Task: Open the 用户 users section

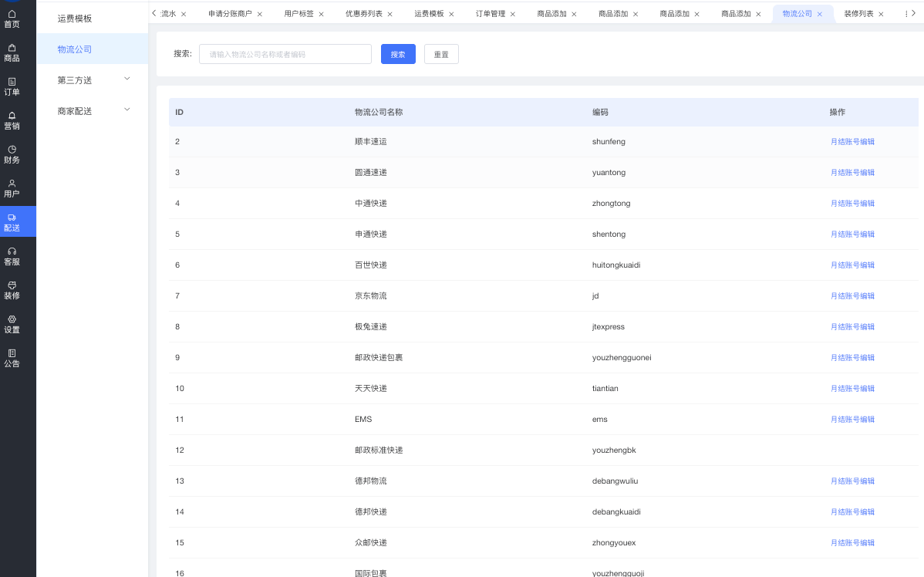Action: point(12,188)
